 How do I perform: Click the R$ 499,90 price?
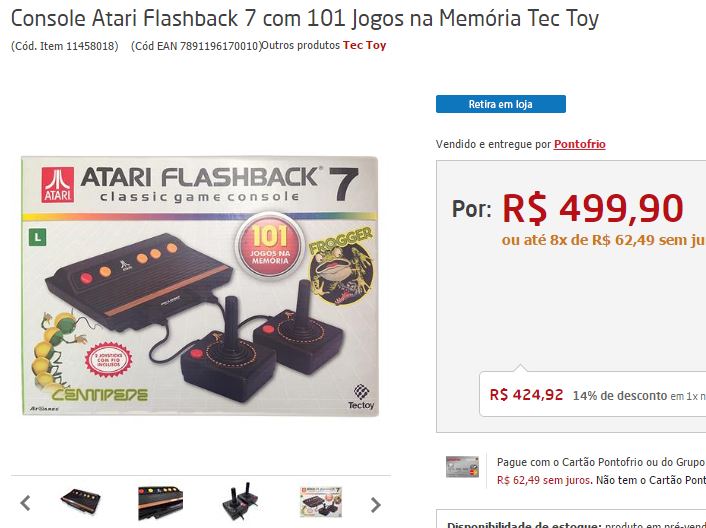click(x=593, y=208)
